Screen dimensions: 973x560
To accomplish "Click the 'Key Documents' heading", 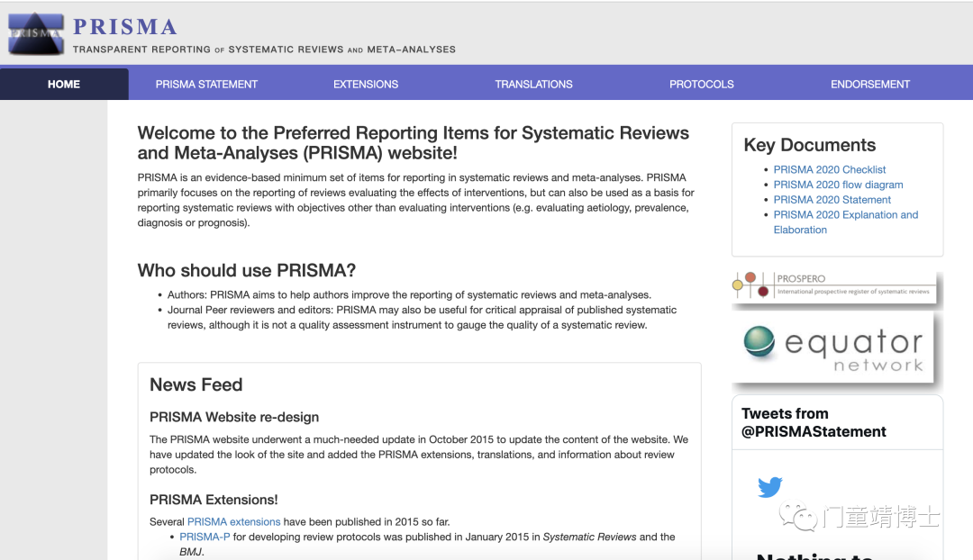I will tap(809, 144).
